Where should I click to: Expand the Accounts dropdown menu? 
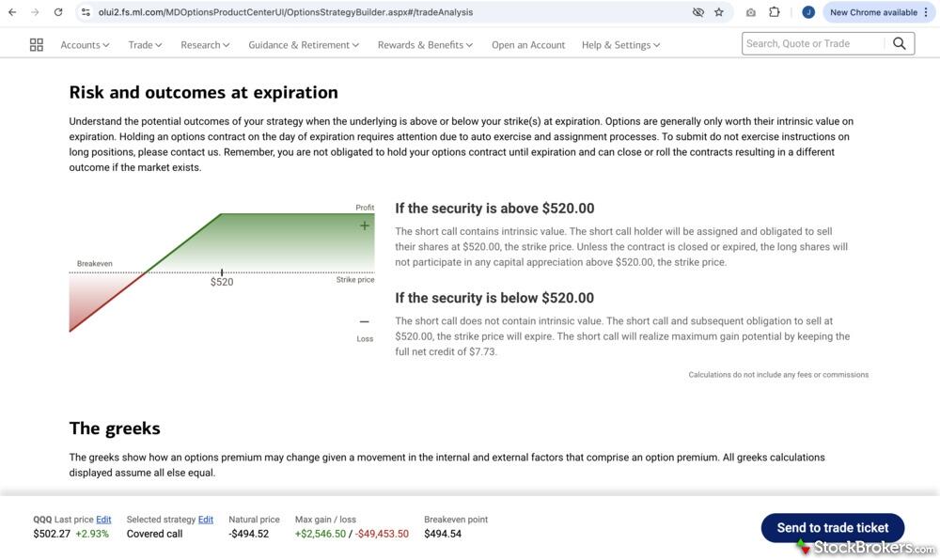85,44
